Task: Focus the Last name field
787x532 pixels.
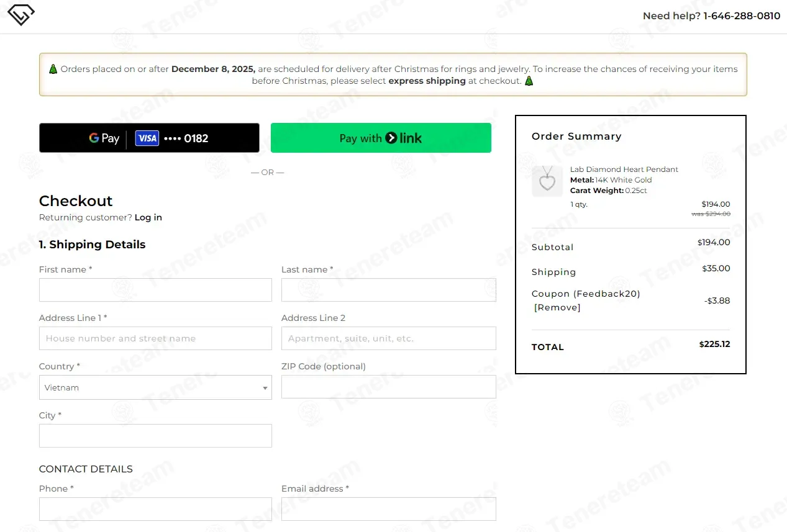Action: point(389,290)
